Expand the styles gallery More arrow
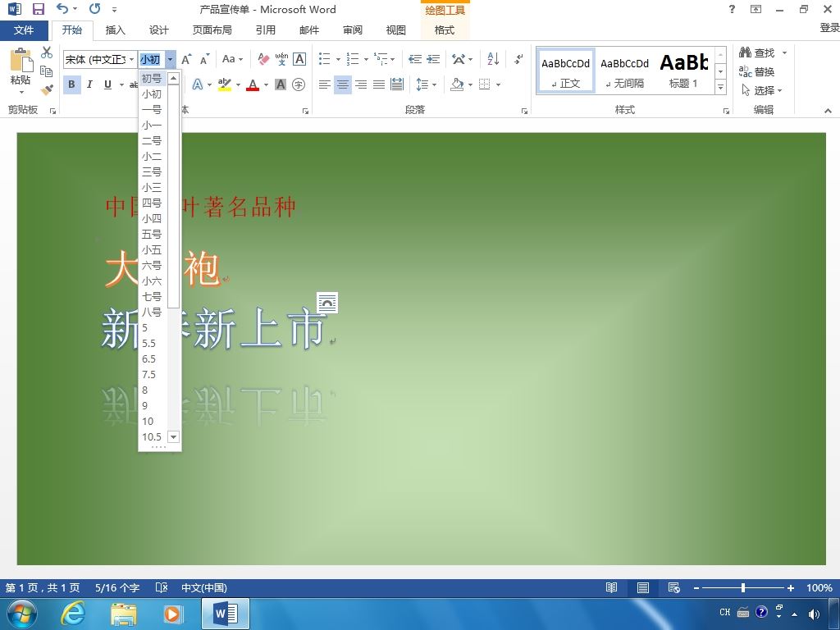The height and width of the screenshot is (630, 840). pyautogui.click(x=720, y=87)
